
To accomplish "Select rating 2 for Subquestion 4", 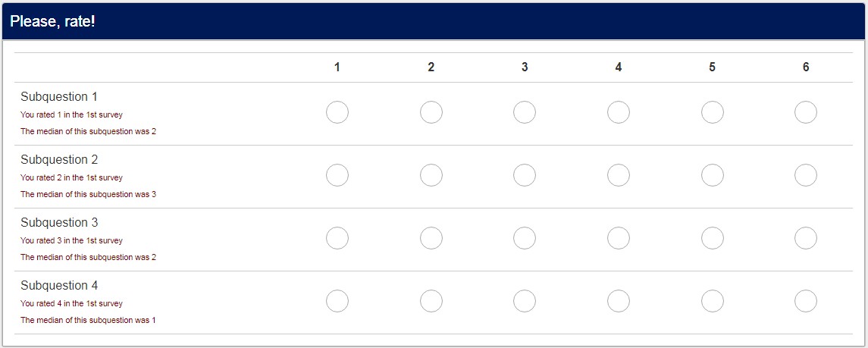I will click(431, 301).
